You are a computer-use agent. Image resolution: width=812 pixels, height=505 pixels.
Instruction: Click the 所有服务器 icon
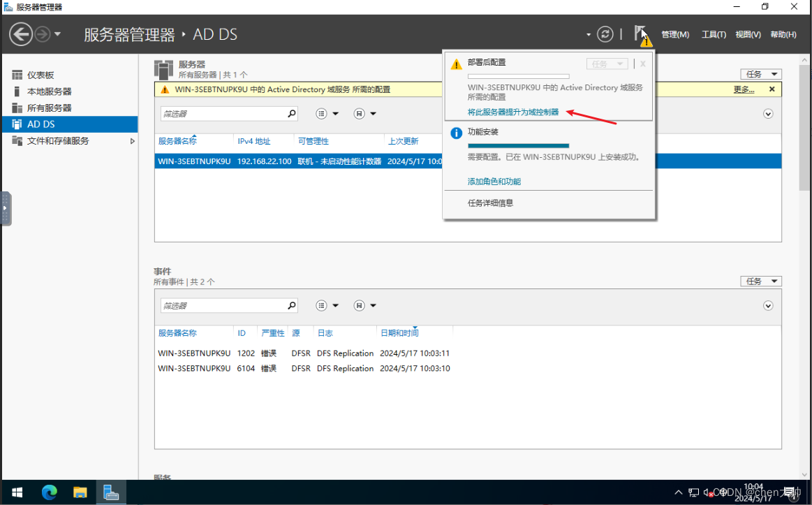tap(17, 108)
